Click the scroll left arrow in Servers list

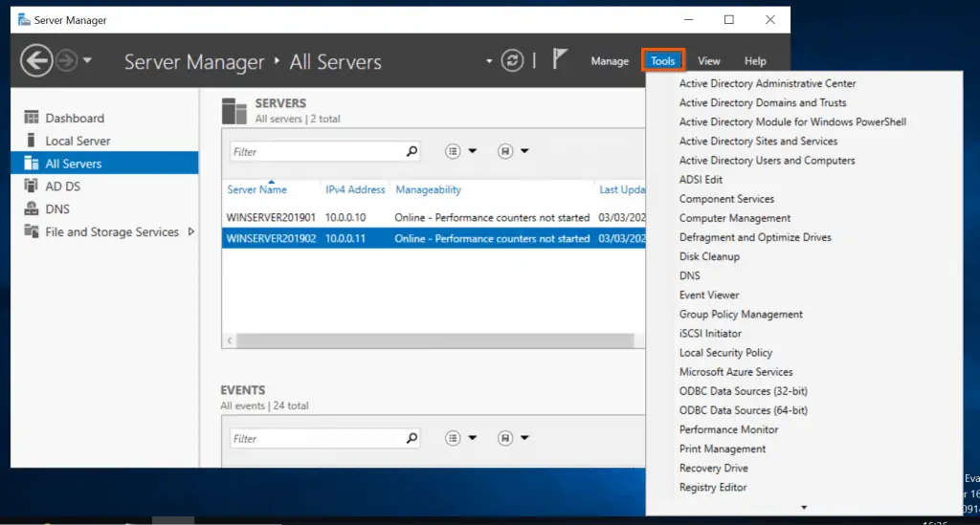[230, 340]
